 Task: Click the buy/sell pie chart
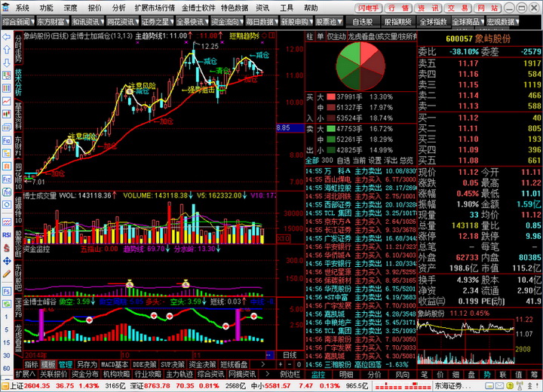[360, 66]
